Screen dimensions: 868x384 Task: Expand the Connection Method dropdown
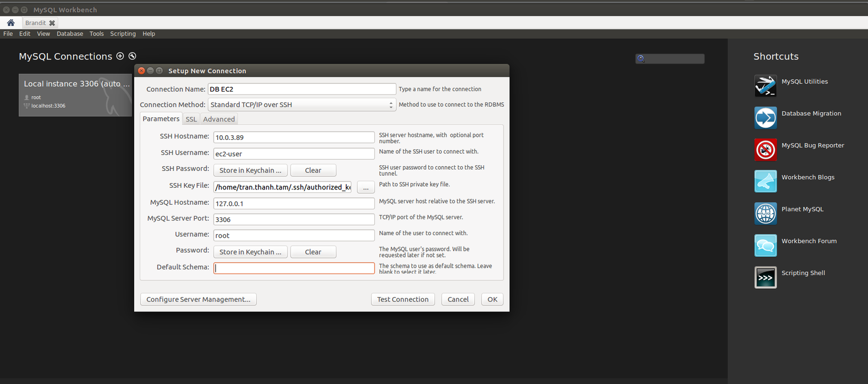point(301,105)
